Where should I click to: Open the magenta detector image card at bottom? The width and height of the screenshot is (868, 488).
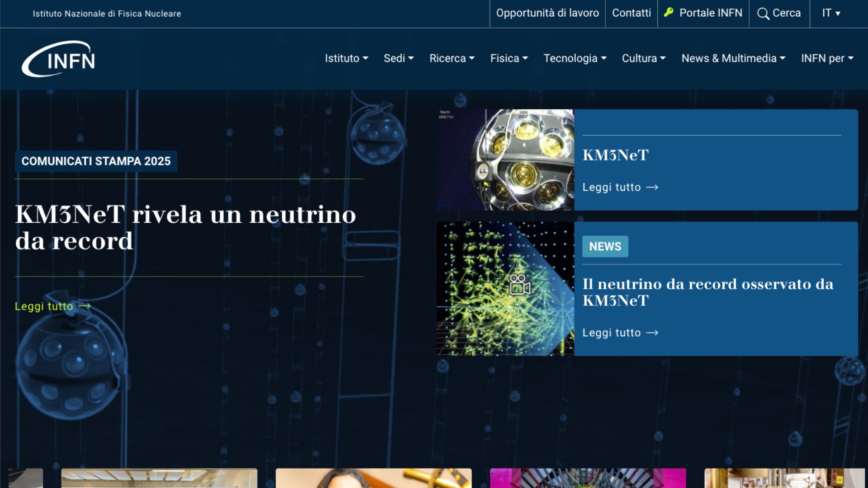point(588,478)
